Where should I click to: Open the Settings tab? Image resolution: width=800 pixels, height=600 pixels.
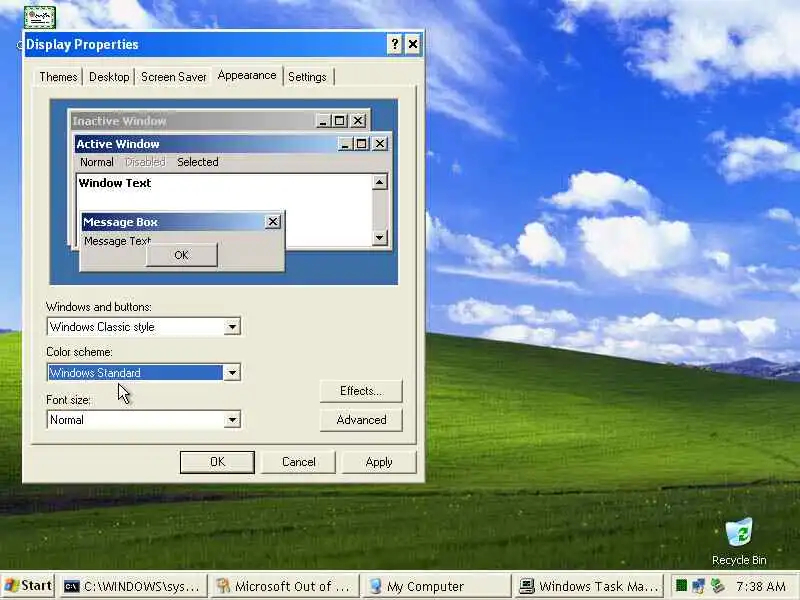[x=307, y=77]
